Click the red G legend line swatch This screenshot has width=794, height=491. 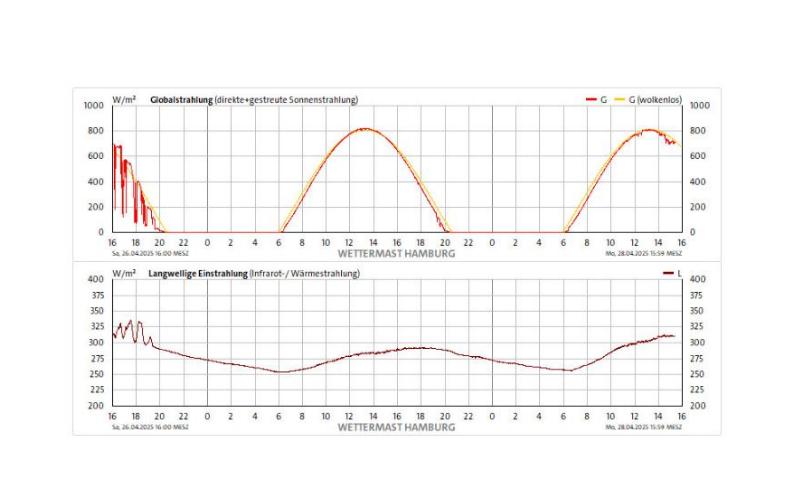point(591,100)
